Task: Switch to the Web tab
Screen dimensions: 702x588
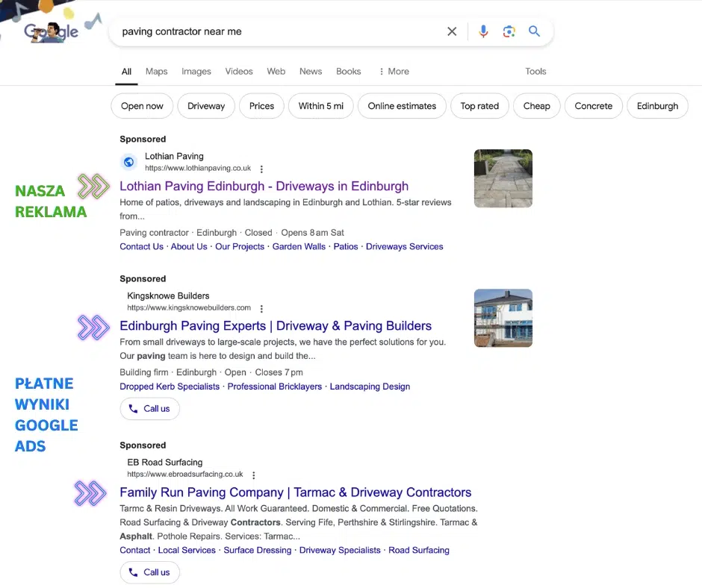Action: click(276, 72)
